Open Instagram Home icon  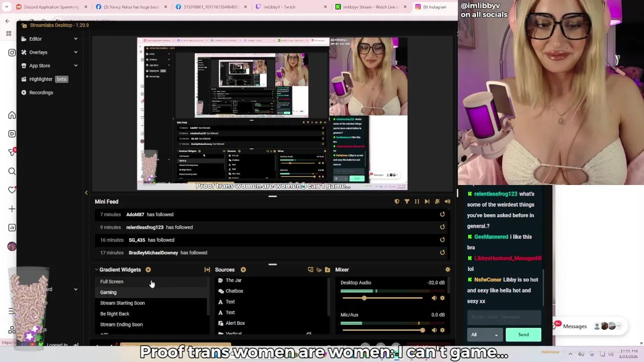click(x=12, y=115)
